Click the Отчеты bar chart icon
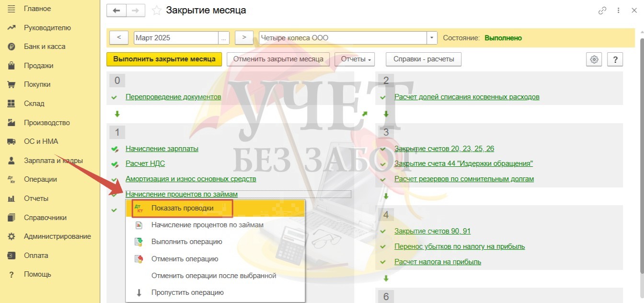 [12, 198]
